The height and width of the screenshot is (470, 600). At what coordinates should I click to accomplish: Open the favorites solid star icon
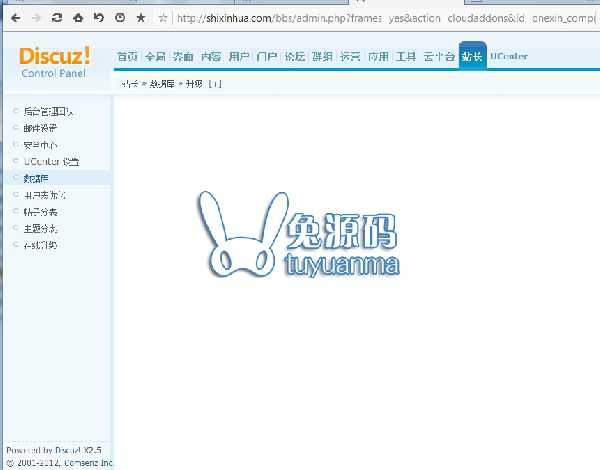point(141,18)
